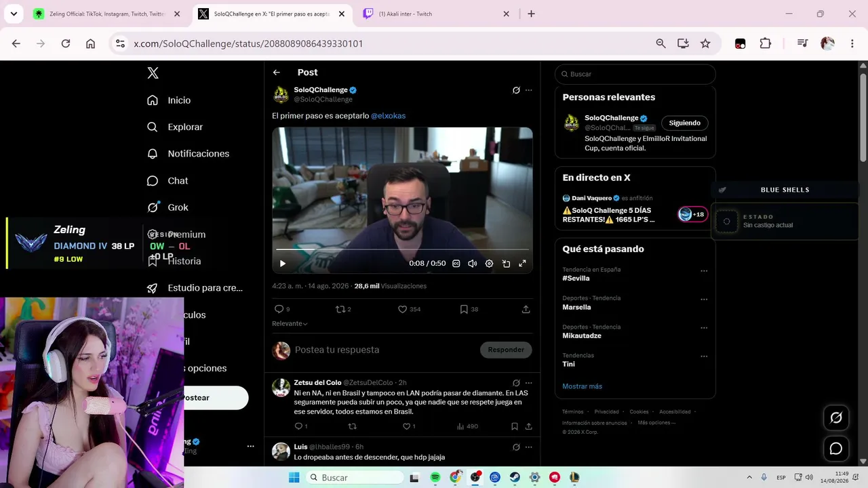Viewport: 868px width, 488px height.
Task: Open the Términos footer link
Action: [x=572, y=411]
